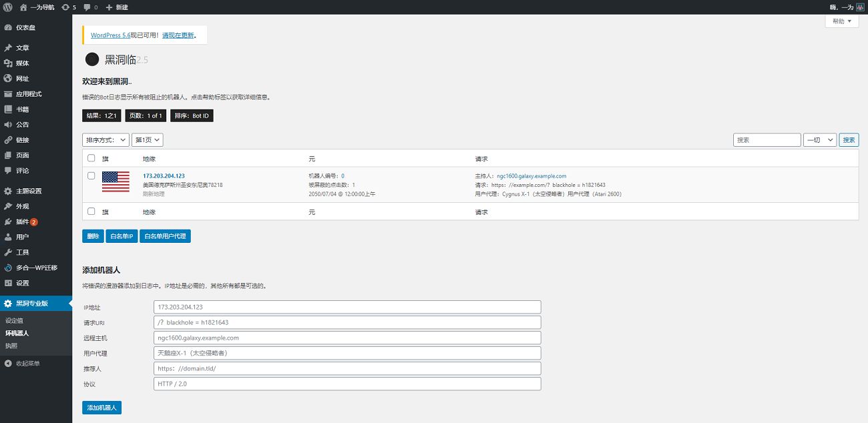Open the 一切 search filter dropdown
This screenshot has height=423, width=868.
pyautogui.click(x=820, y=140)
